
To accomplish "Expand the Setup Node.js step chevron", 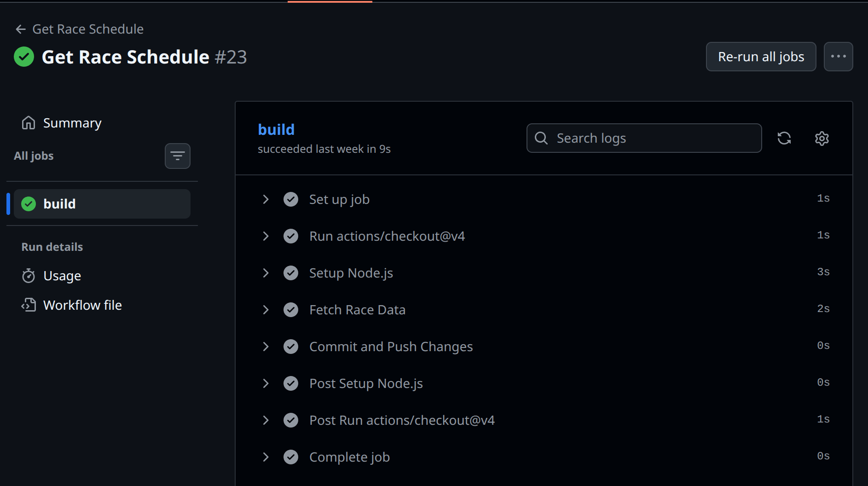I will click(266, 273).
